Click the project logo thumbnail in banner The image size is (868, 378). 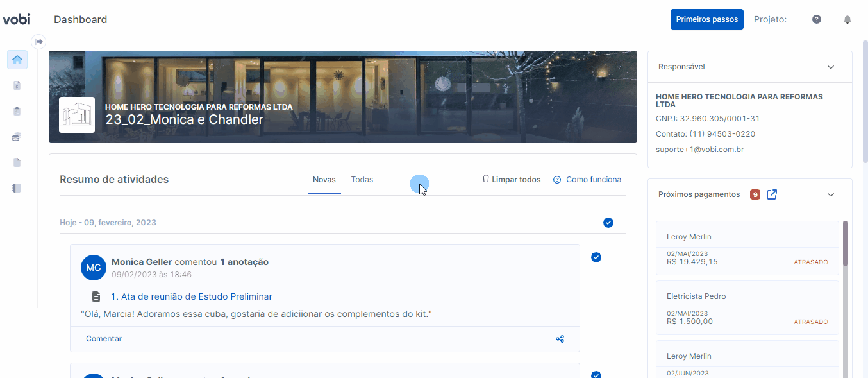click(x=77, y=115)
